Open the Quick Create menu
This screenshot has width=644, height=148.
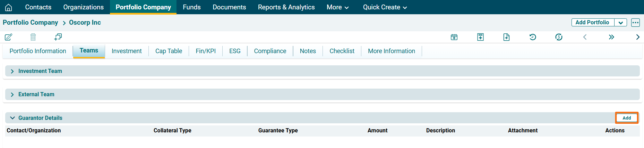click(385, 7)
